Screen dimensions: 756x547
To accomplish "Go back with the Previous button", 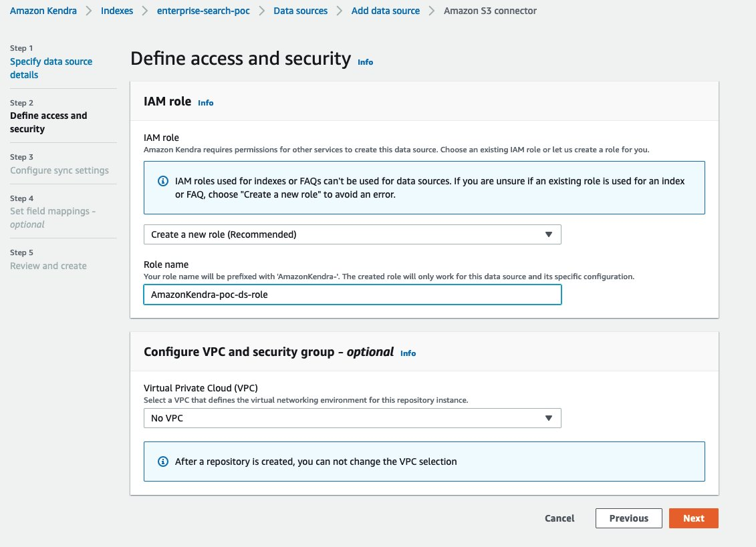I will pyautogui.click(x=628, y=518).
